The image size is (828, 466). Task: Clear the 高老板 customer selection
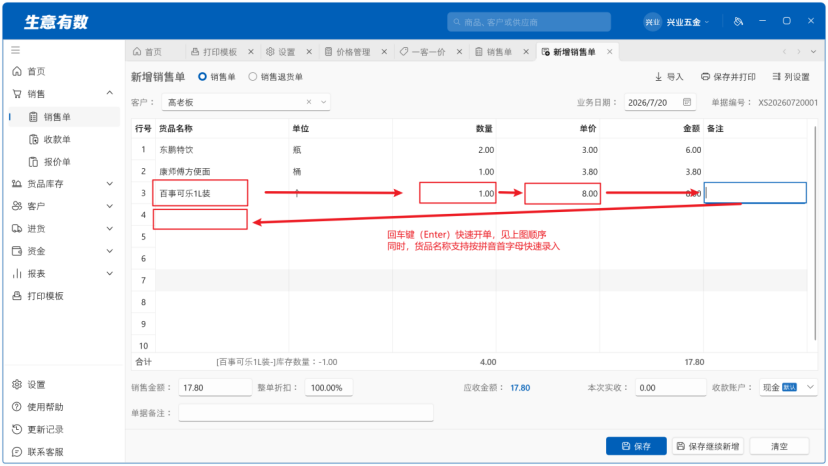click(309, 102)
